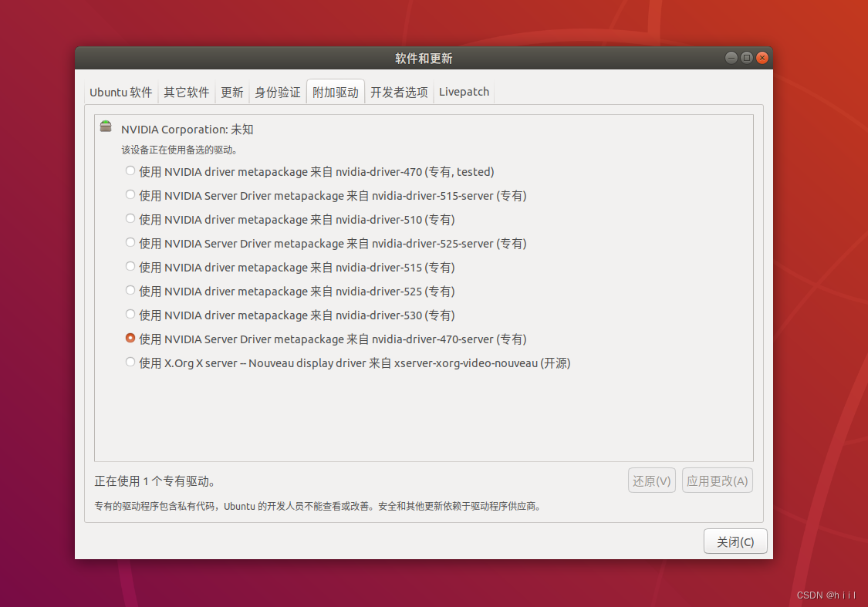This screenshot has height=607, width=868.
Task: Select the nvidia-driver-530 radio option
Action: [130, 314]
